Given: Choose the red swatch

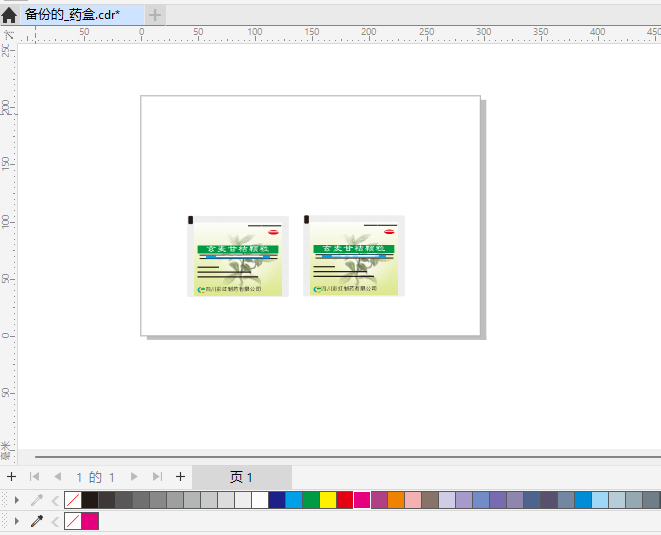Looking at the screenshot, I should tap(345, 500).
